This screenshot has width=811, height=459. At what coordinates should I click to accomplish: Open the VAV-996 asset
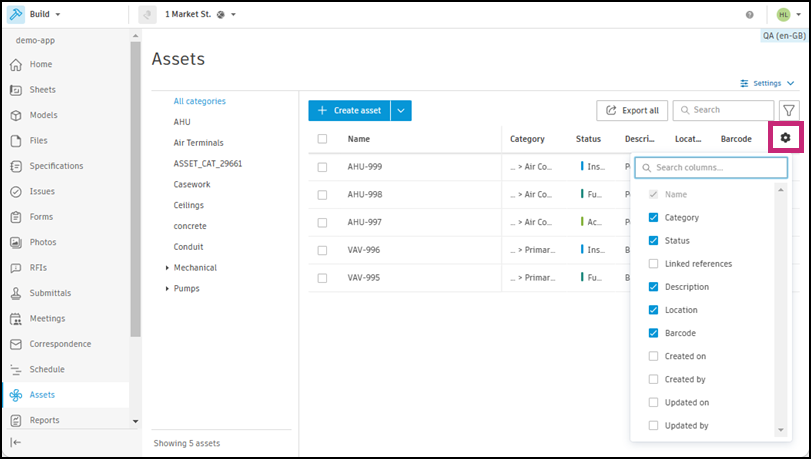364,250
